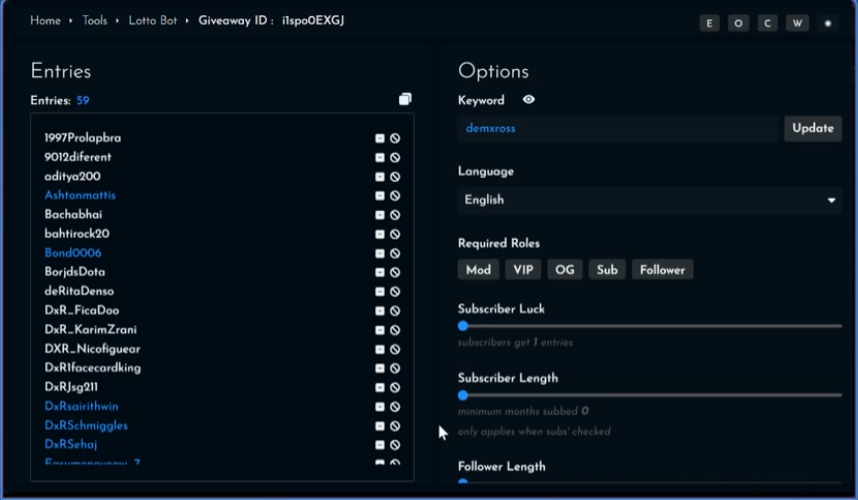Click the Follower Length slider handle
This screenshot has height=500, width=858.
click(x=463, y=482)
